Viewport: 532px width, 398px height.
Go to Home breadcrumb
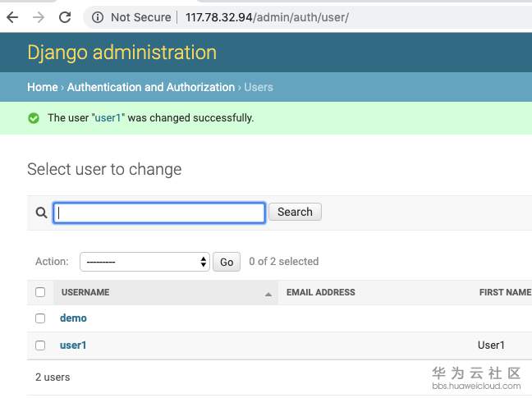tap(42, 87)
